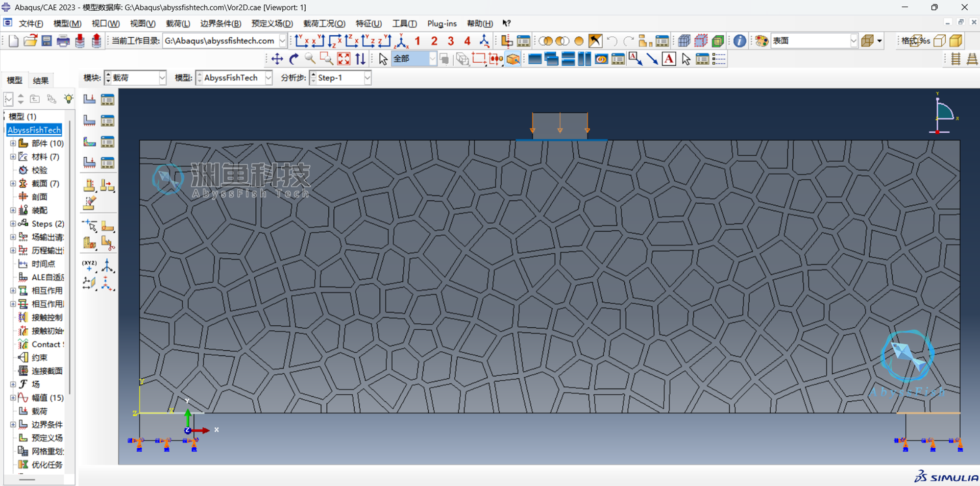
Task: Save the model database with floppy icon
Action: click(x=47, y=41)
